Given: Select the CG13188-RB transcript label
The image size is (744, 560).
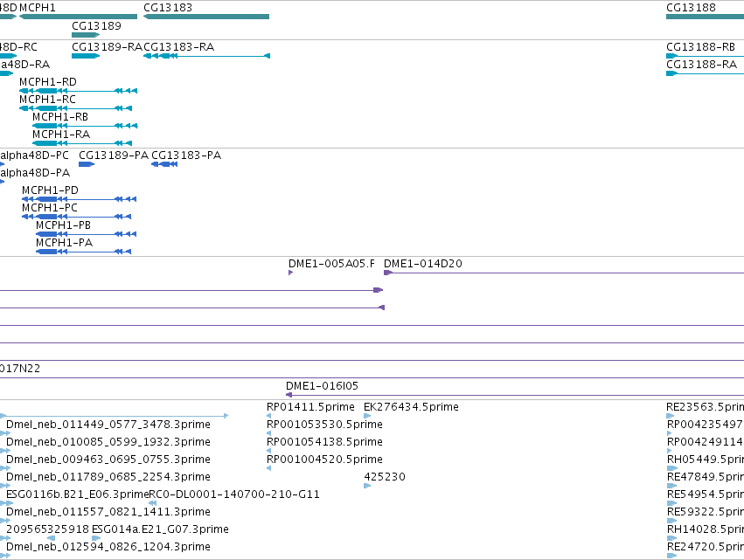Looking at the screenshot, I should (x=700, y=47).
